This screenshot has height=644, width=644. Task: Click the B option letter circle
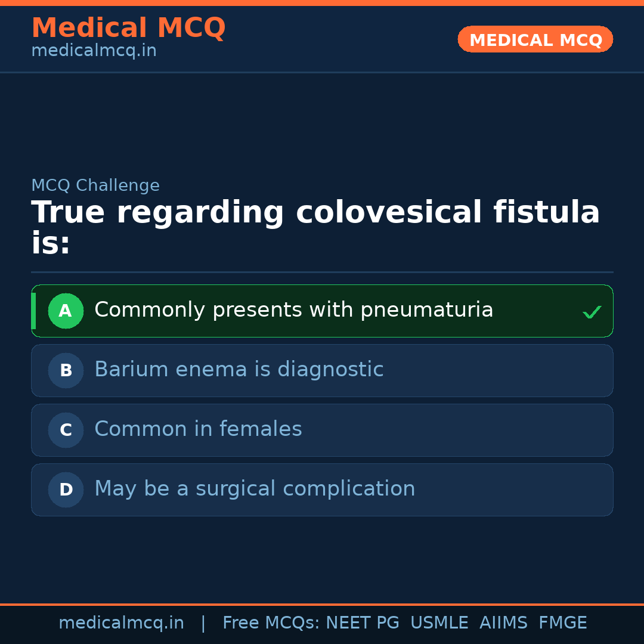[66, 370]
